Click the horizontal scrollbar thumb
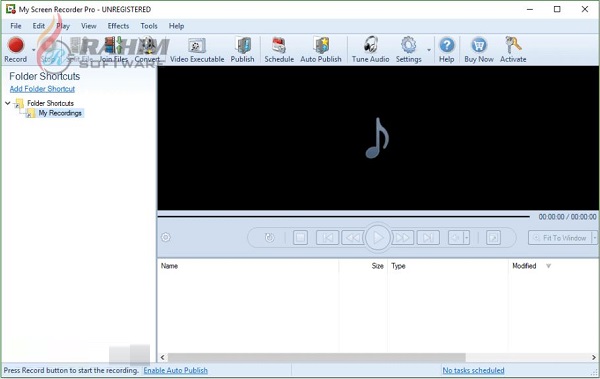Screen dimensions: 600x379 tap(316, 358)
